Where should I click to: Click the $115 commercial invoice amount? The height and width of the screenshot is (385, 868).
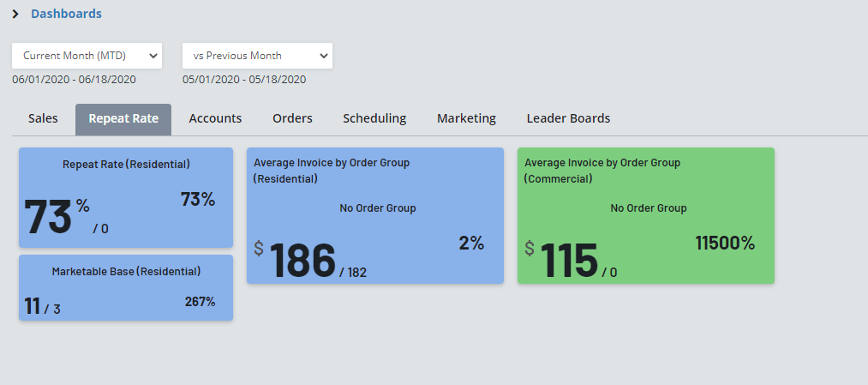tap(568, 260)
